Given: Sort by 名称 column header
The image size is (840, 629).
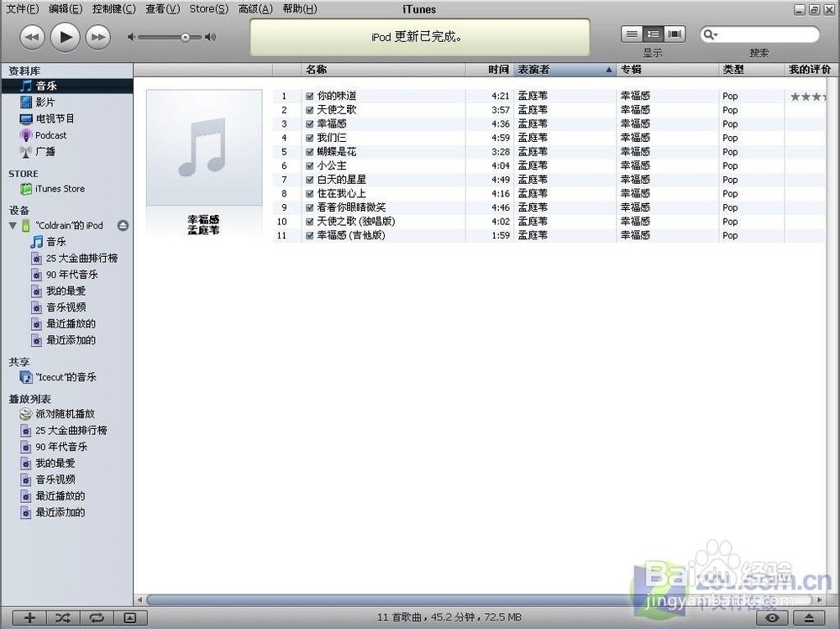Looking at the screenshot, I should [x=383, y=70].
